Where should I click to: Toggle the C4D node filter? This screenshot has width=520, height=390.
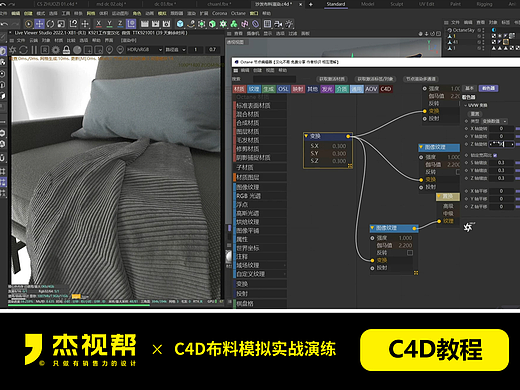point(386,89)
